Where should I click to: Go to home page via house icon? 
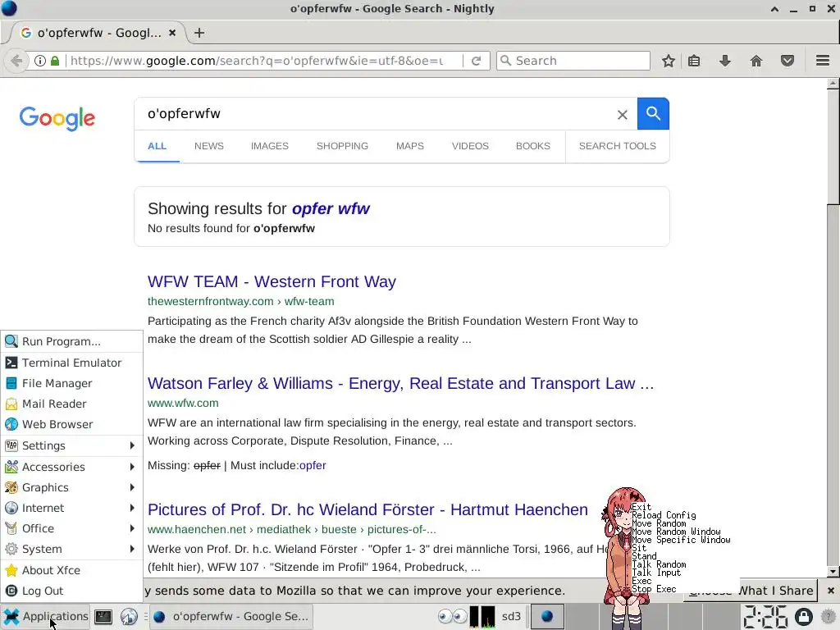(756, 61)
